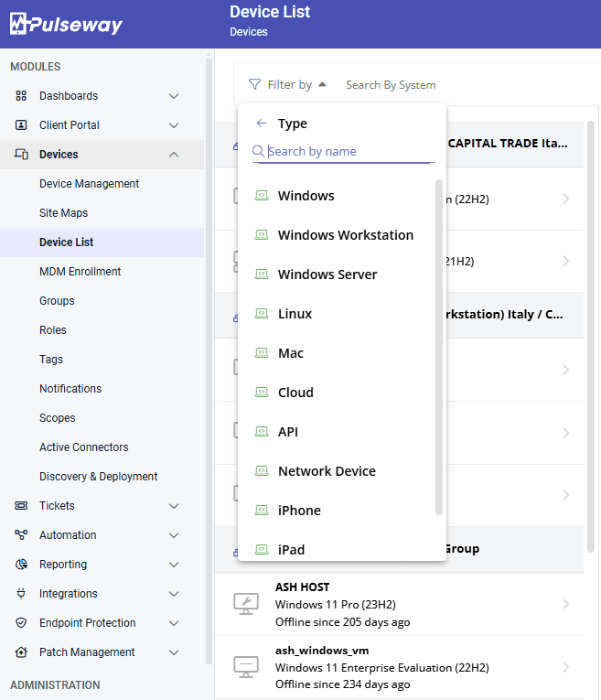
Task: Open Discovery & Deployment page
Action: pos(98,477)
